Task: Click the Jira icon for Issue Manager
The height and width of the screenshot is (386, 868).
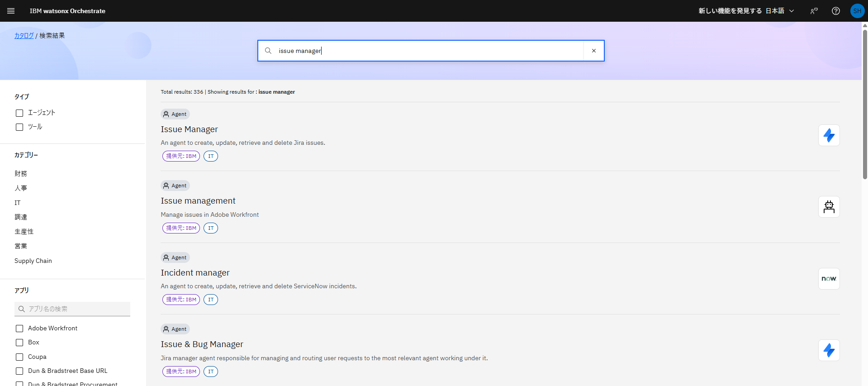Action: [x=829, y=135]
